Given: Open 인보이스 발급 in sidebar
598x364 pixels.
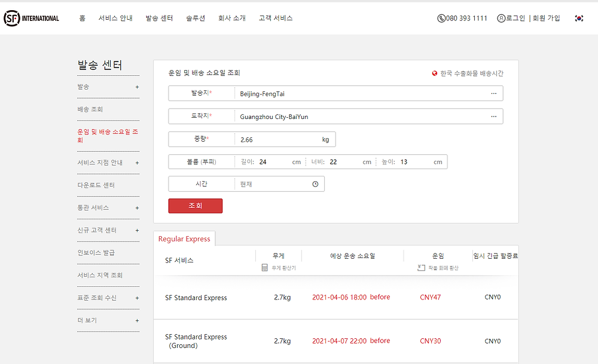Looking at the screenshot, I should pyautogui.click(x=96, y=252).
